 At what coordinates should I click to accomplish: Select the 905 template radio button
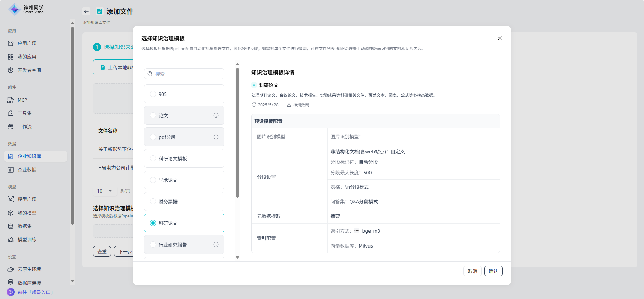(153, 94)
